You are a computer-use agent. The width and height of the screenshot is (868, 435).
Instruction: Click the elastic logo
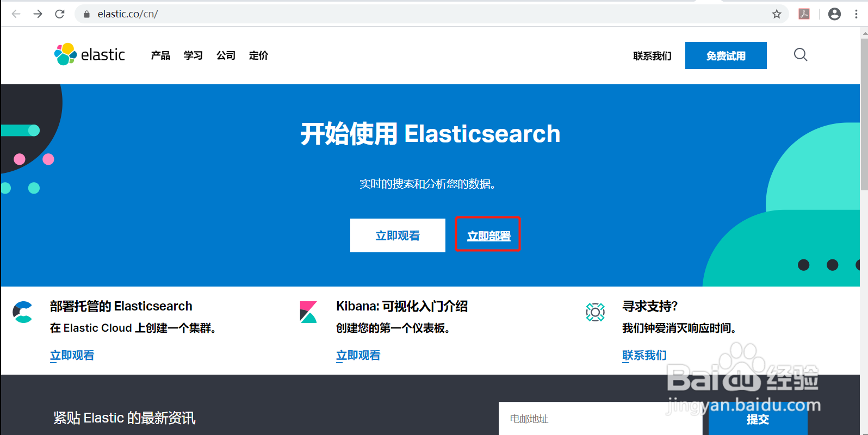[90, 54]
